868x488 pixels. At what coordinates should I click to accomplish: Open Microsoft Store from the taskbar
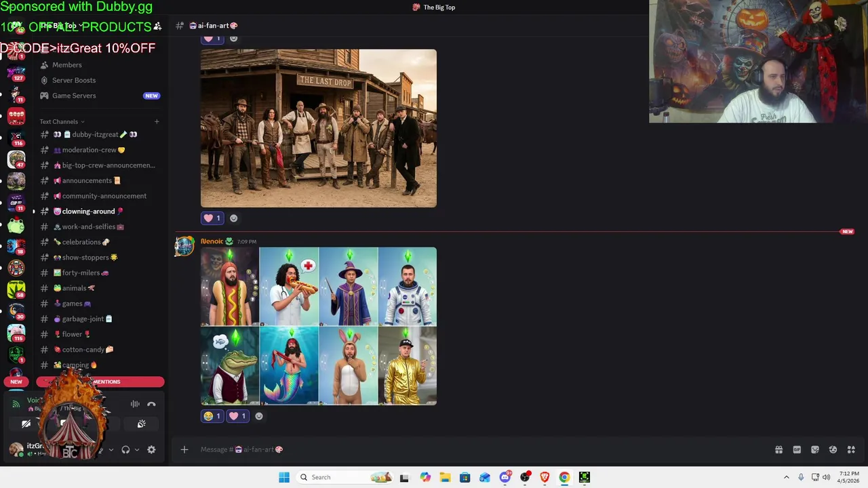tap(465, 477)
